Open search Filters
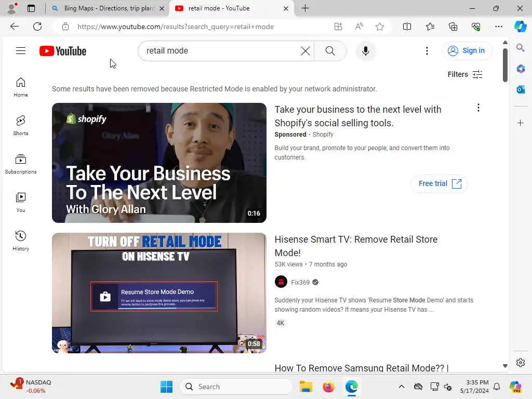Viewport: 532px width, 399px height. coord(465,74)
